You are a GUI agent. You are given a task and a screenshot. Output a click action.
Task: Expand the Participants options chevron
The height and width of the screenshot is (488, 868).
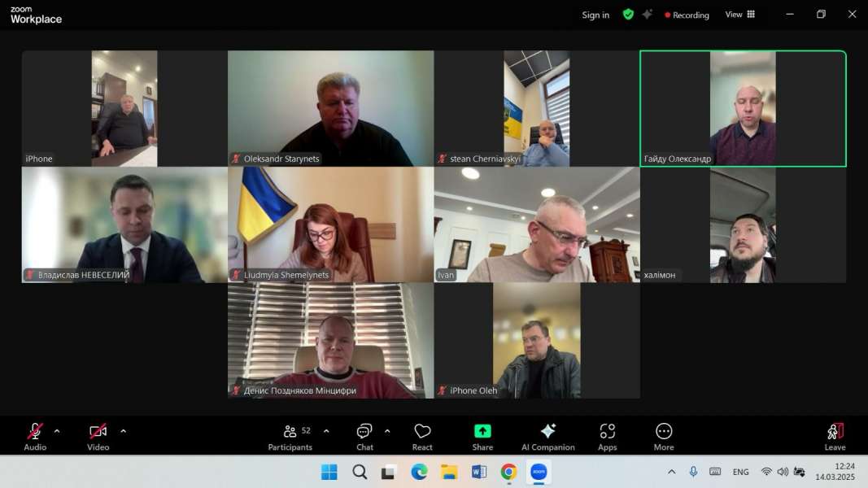click(326, 431)
